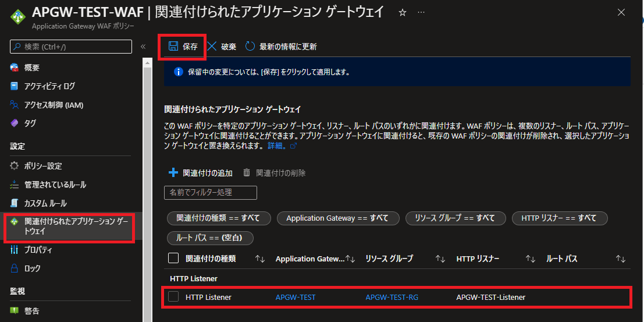Click the managed rules download-list icon
The width and height of the screenshot is (644, 322).
click(15, 185)
